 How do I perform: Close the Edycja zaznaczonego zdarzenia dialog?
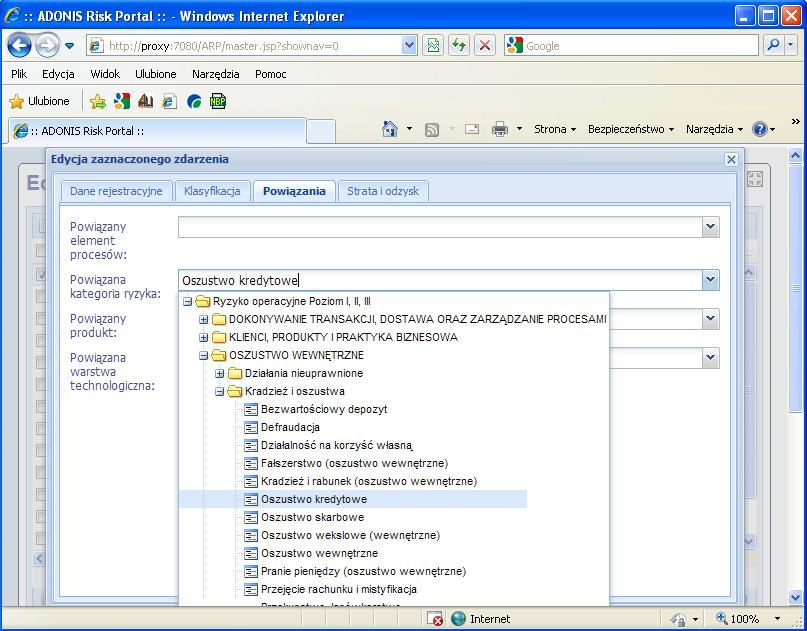point(731,160)
